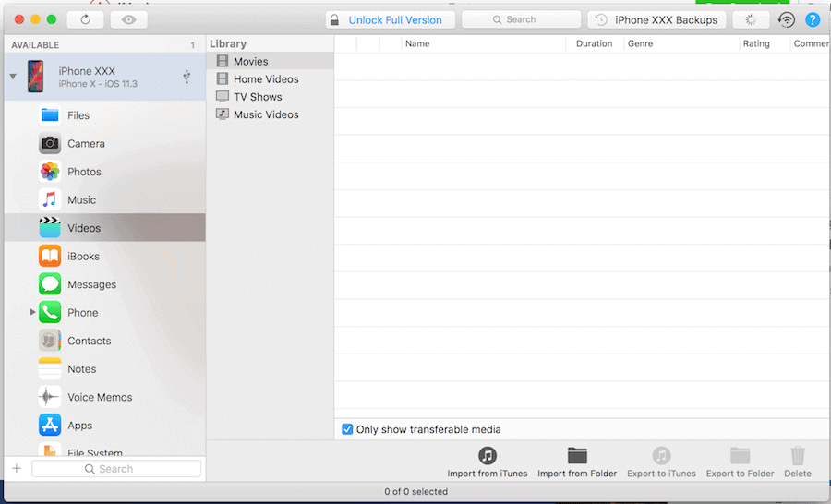Open the iBooks section

click(105, 256)
